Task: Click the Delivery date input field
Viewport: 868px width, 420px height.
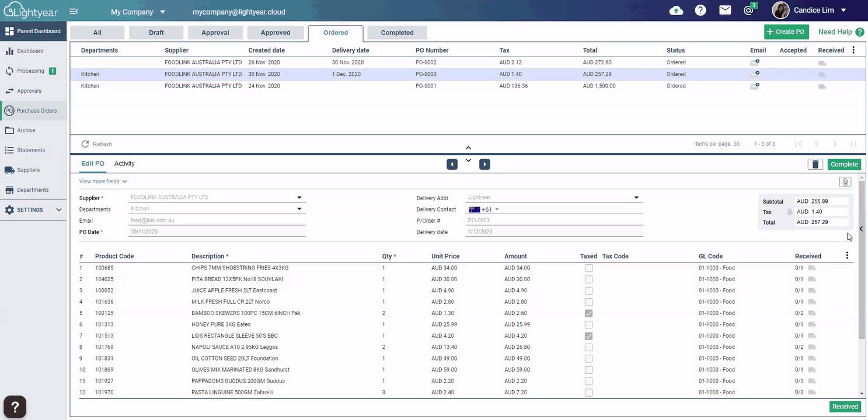Action: coord(555,232)
